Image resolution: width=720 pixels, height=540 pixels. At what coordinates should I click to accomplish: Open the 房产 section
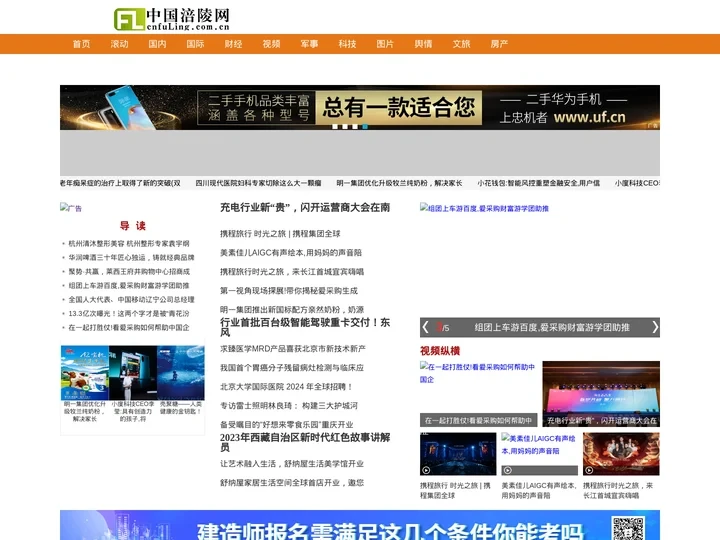(499, 44)
